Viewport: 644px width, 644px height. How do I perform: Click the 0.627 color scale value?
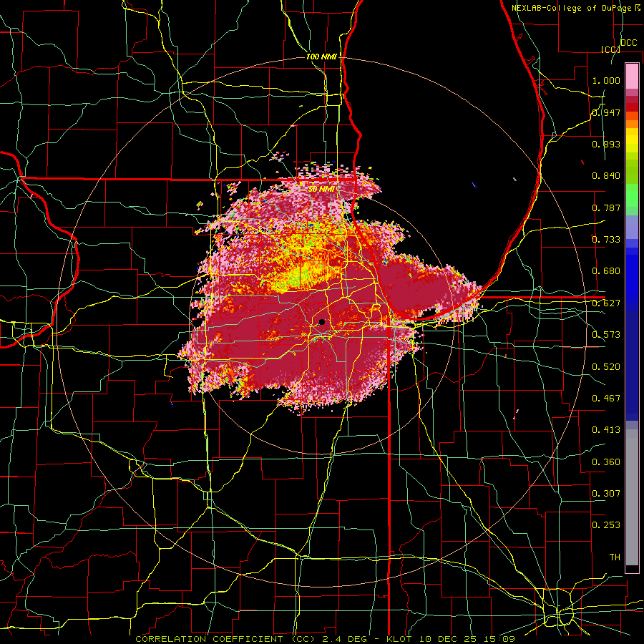[606, 303]
